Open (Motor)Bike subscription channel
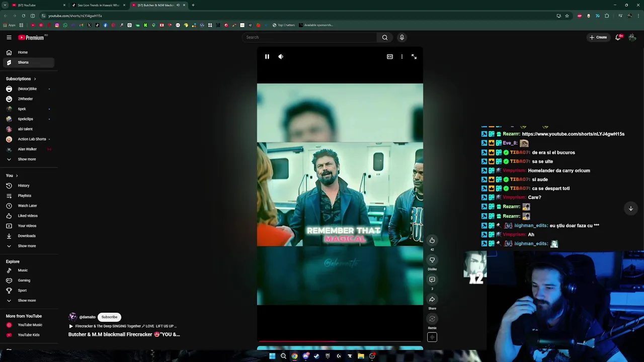Viewport: 644px width, 362px height. [29, 89]
